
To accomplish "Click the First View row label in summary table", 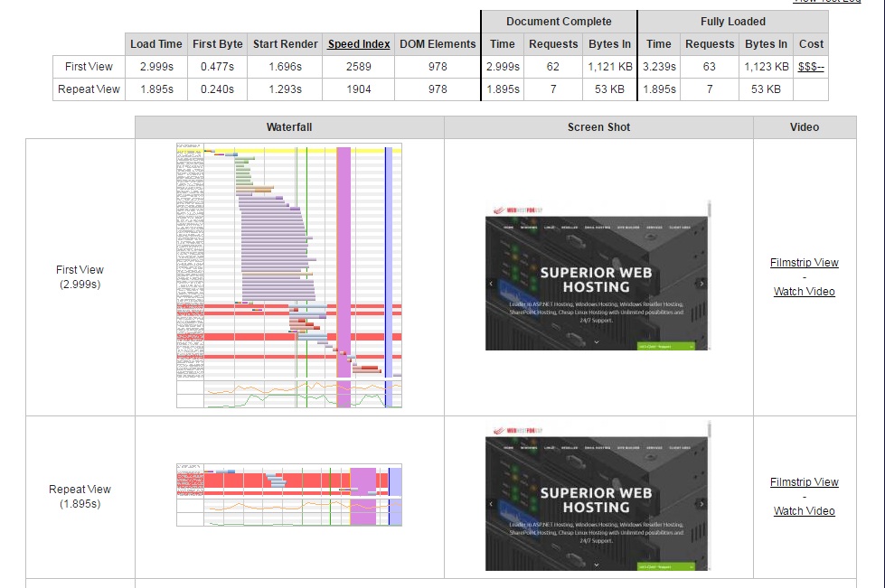I will tap(89, 67).
